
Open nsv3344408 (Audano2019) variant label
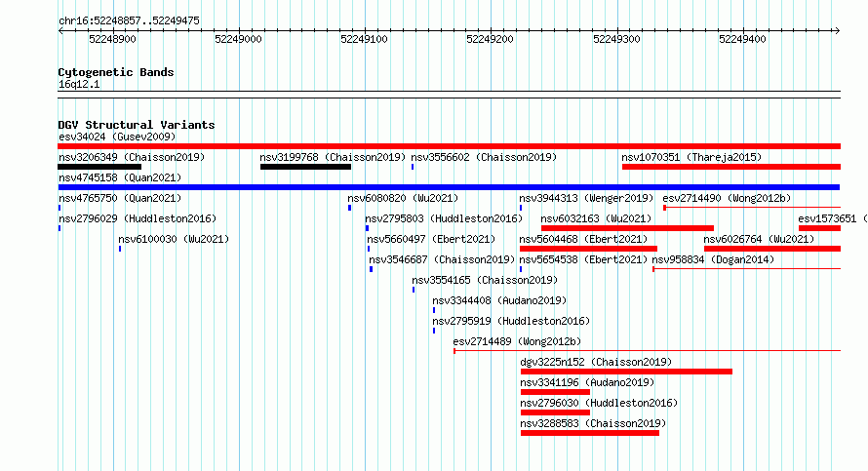499,300
